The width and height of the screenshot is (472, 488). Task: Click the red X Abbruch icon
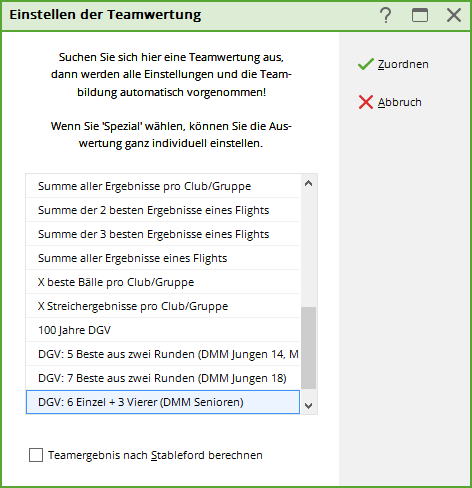(366, 102)
